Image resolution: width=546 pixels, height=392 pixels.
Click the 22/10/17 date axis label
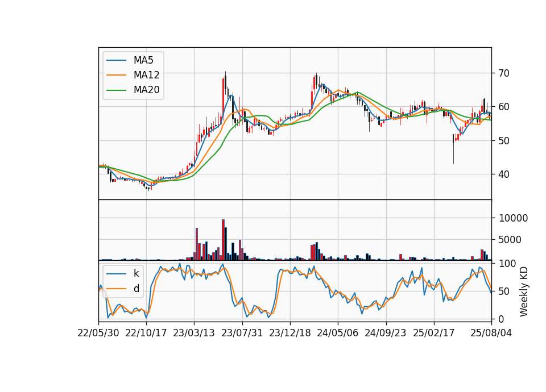pos(146,333)
